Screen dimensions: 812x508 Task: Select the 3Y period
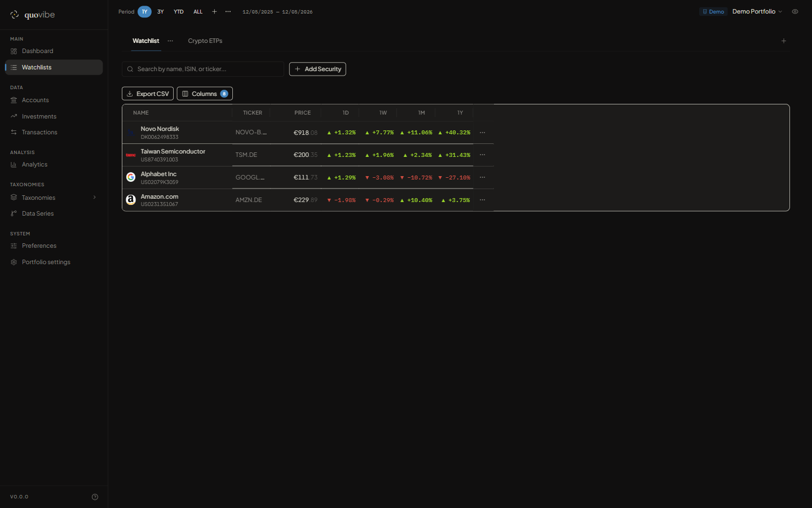click(161, 11)
